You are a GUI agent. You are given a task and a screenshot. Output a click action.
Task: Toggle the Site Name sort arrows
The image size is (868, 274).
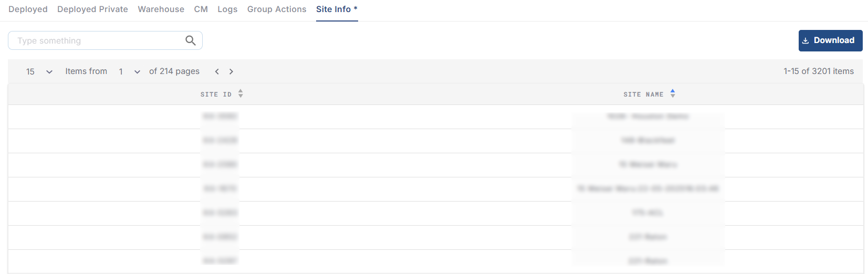673,94
